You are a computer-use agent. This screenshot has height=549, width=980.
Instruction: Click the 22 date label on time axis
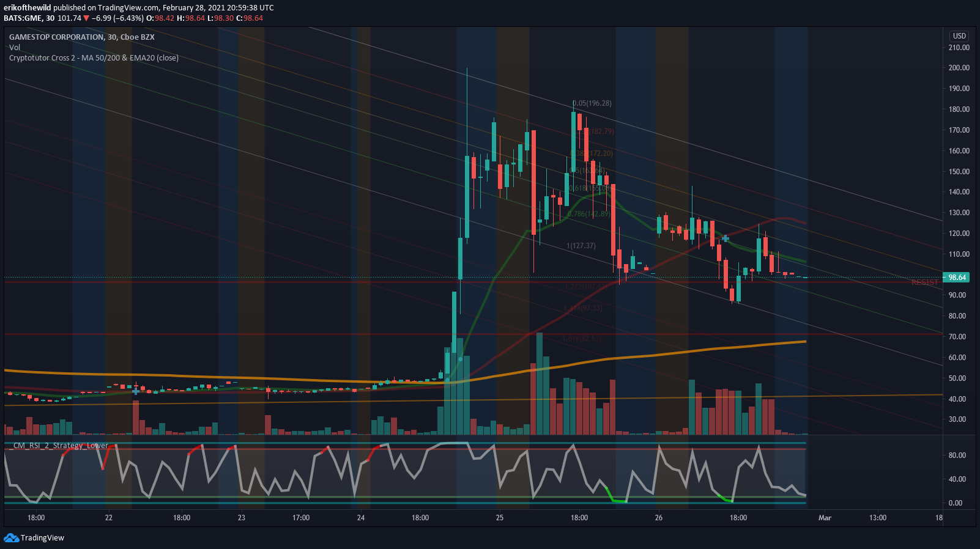tap(109, 518)
